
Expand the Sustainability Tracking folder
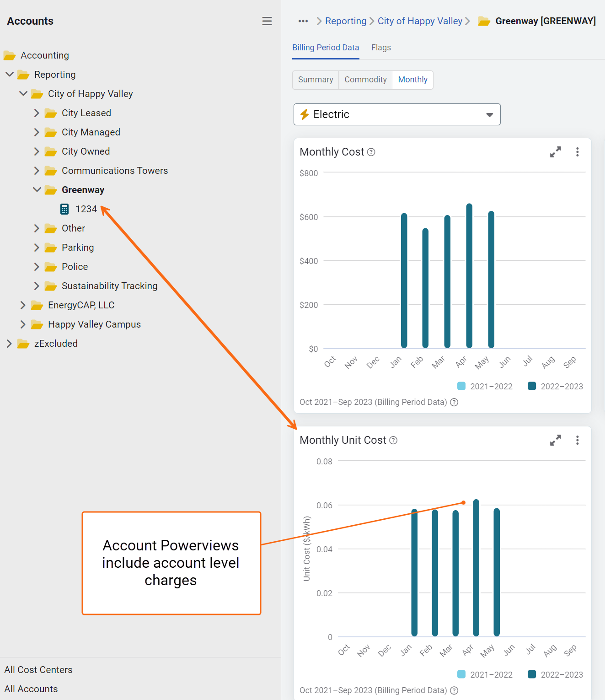point(37,286)
